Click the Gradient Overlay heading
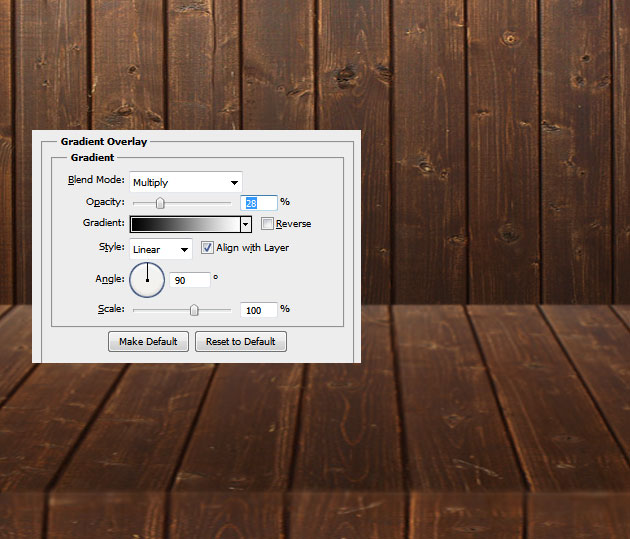The height and width of the screenshot is (539, 630). [x=104, y=141]
